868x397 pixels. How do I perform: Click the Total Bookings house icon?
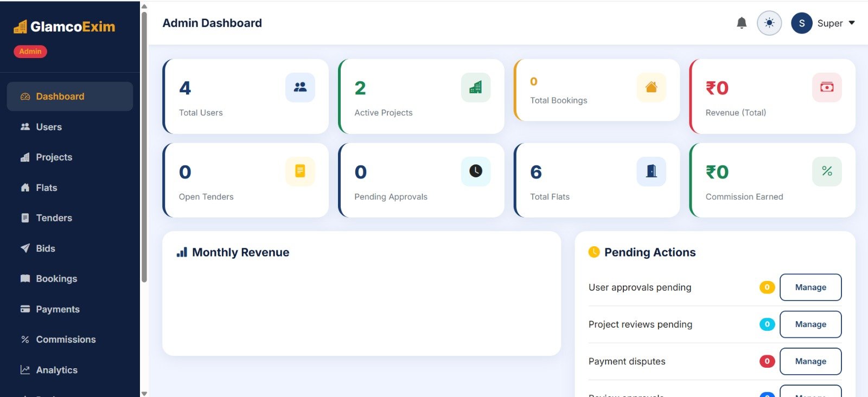pos(651,87)
